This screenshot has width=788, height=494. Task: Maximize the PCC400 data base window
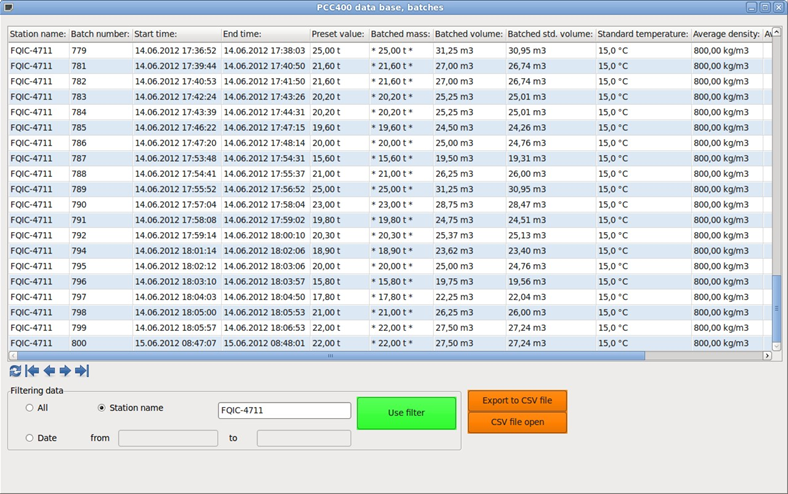pos(765,7)
